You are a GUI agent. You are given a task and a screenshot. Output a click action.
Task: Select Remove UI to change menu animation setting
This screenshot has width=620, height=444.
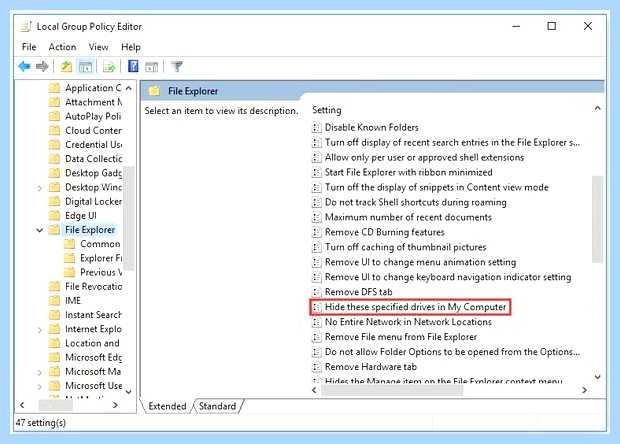click(420, 262)
